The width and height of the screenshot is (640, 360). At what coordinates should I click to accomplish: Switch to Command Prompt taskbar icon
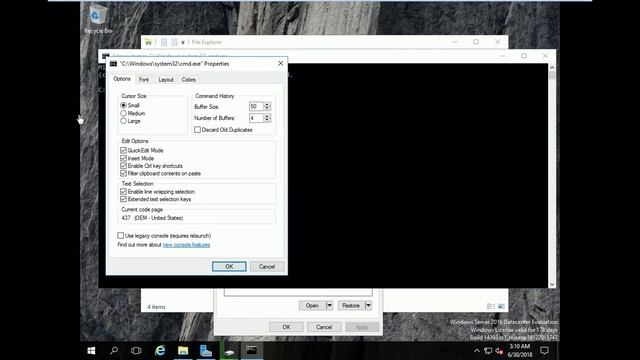[251, 351]
